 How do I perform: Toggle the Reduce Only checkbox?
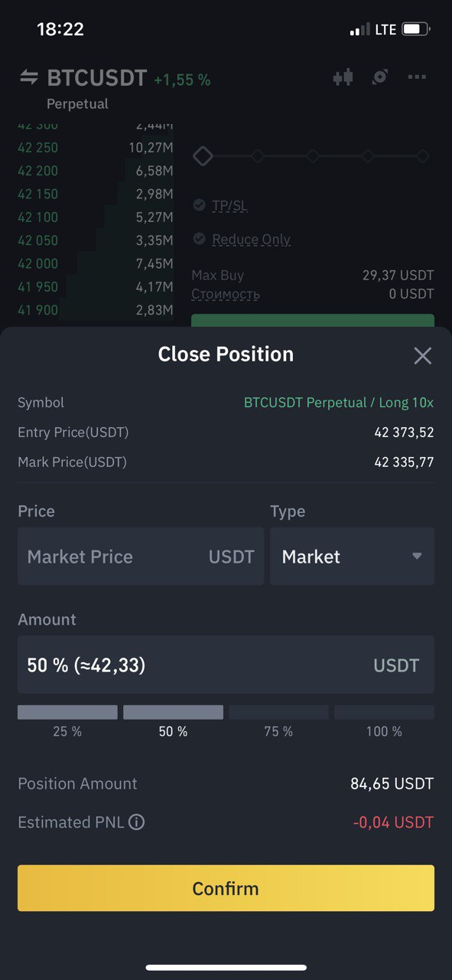click(x=200, y=239)
